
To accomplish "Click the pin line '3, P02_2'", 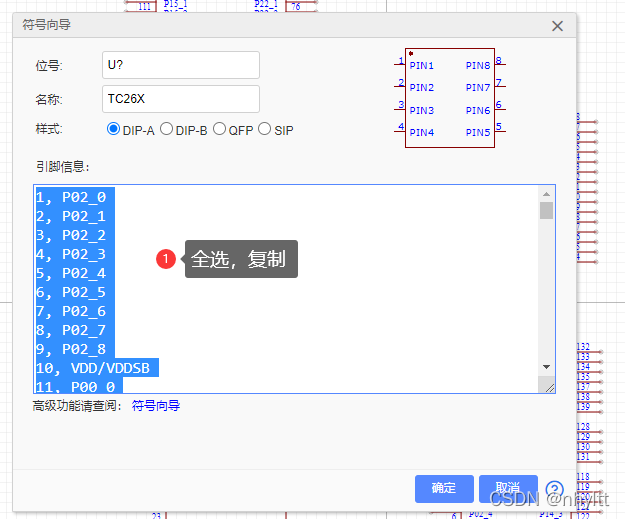I will [71, 236].
